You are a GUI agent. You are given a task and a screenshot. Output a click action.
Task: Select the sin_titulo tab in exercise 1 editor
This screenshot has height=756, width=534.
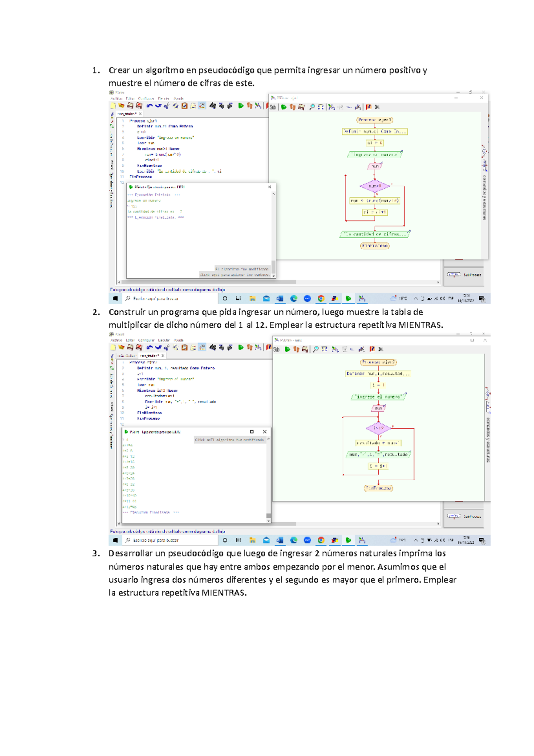[x=127, y=114]
